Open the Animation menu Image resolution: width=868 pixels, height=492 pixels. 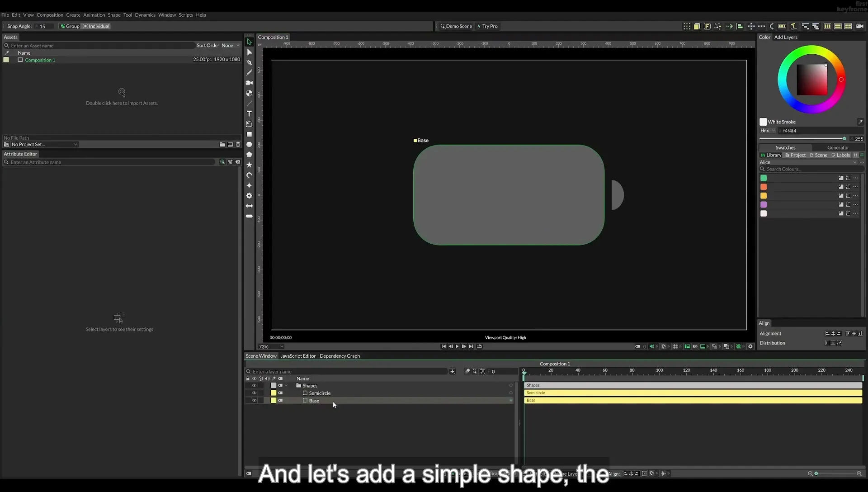point(94,15)
